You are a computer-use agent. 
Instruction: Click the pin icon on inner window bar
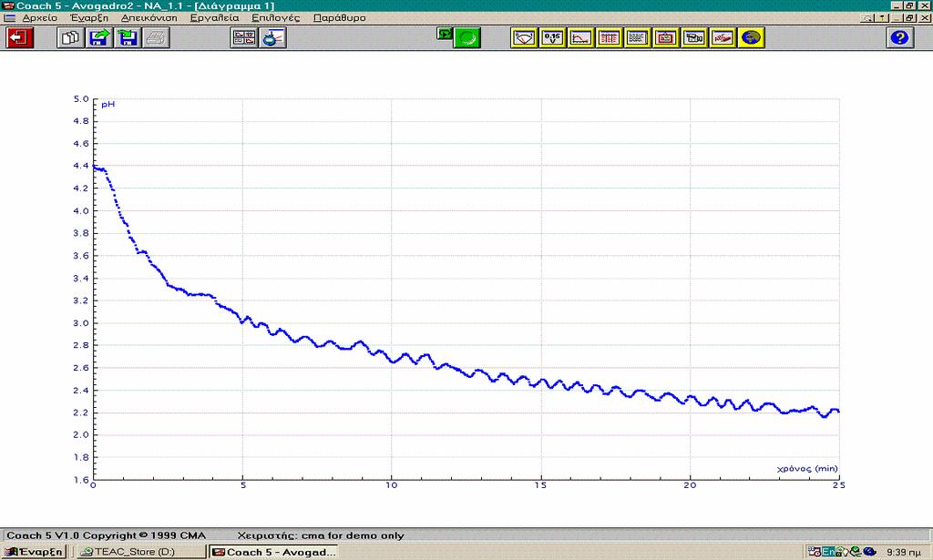point(882,18)
